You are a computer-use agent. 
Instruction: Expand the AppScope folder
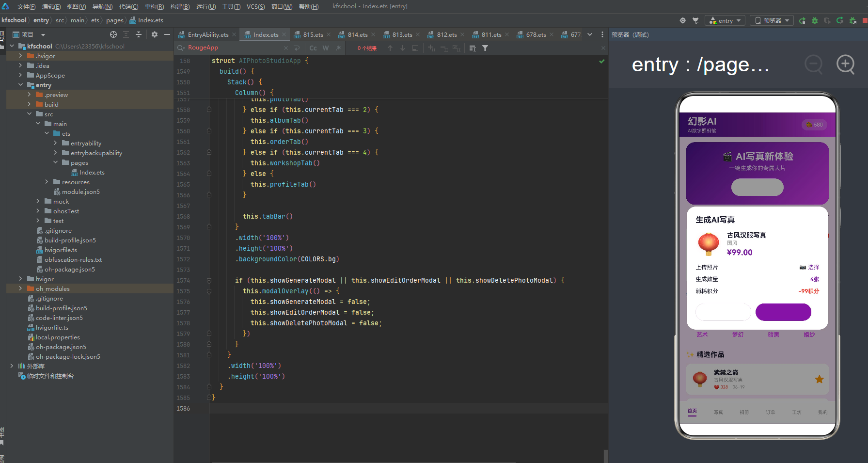point(20,75)
